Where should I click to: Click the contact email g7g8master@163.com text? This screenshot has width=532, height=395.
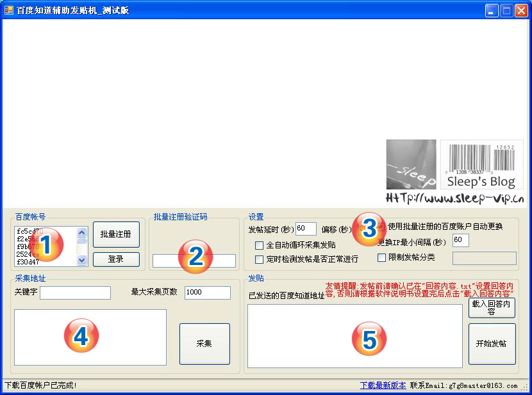(483, 385)
